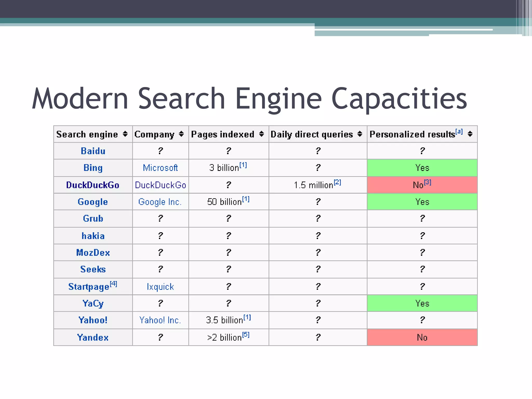Open footnote [1] beside 3.5 billion

click(x=247, y=317)
